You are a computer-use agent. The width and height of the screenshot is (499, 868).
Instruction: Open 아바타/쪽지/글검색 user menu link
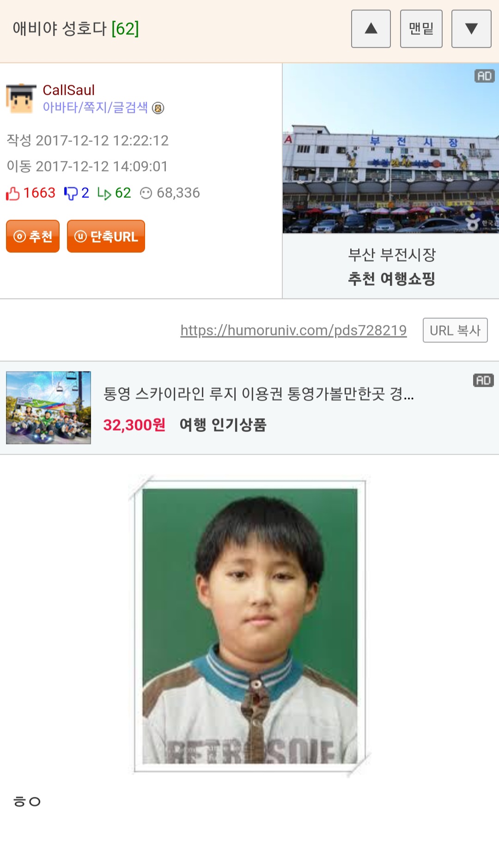tap(95, 107)
